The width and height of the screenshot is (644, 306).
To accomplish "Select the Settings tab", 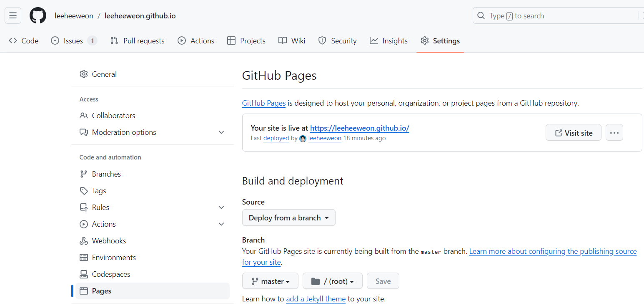I will [440, 41].
